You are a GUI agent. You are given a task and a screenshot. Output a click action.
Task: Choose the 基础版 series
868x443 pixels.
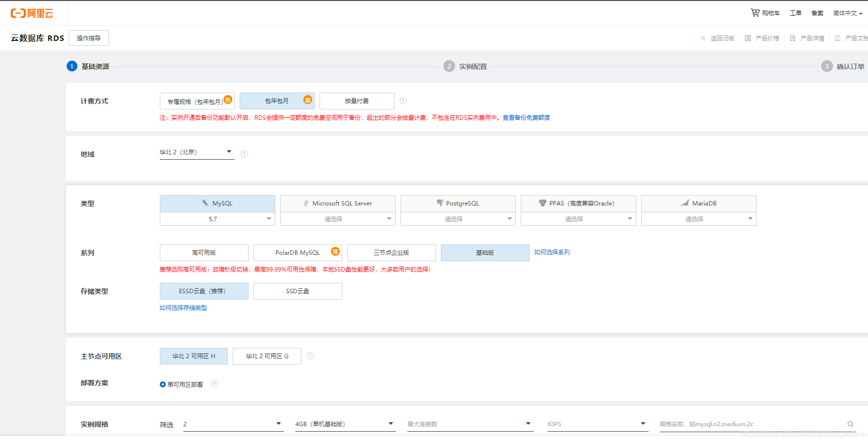point(485,253)
